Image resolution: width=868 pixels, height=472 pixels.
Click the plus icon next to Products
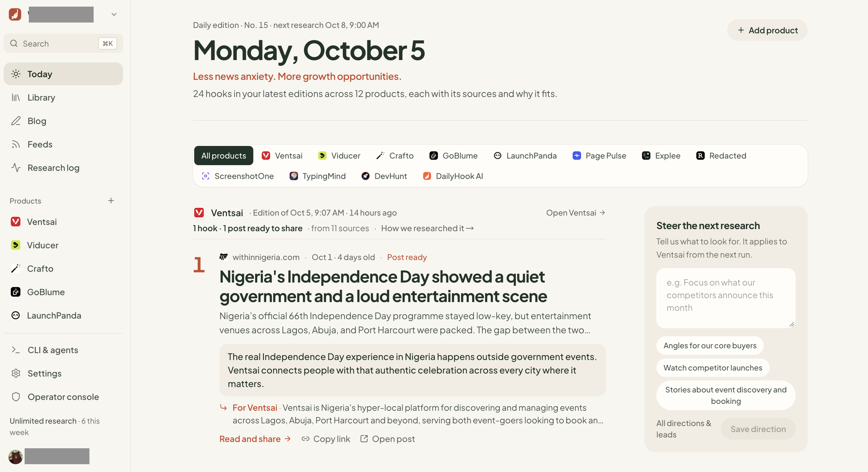[x=111, y=201]
